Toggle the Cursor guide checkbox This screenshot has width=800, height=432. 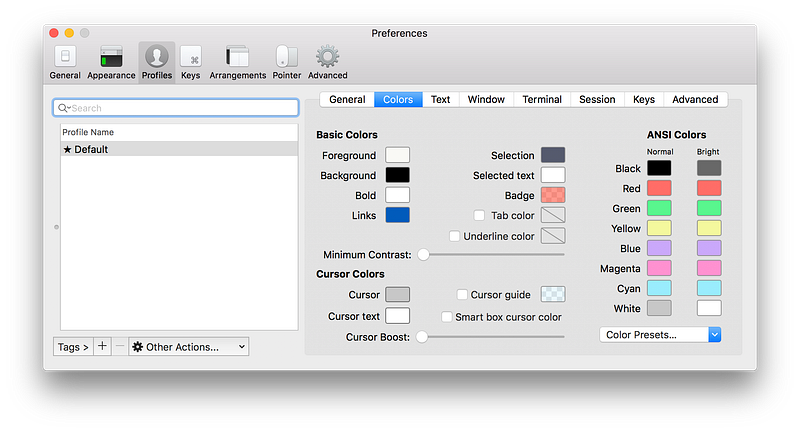[x=462, y=294]
